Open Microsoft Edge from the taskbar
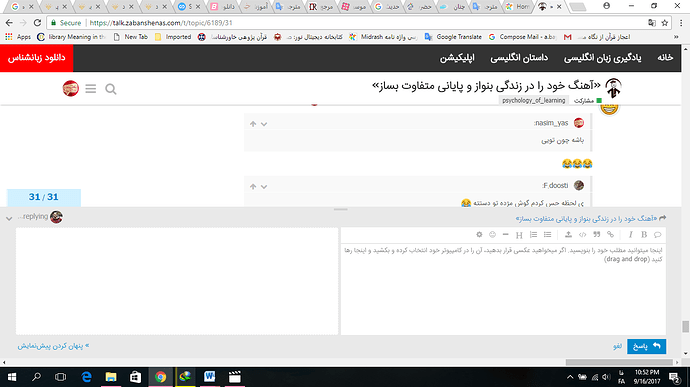 pyautogui.click(x=86, y=377)
